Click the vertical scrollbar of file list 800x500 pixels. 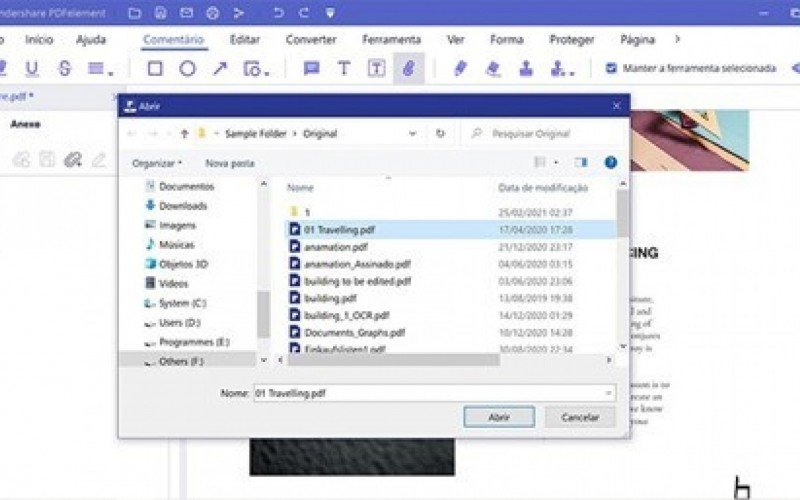point(622,214)
